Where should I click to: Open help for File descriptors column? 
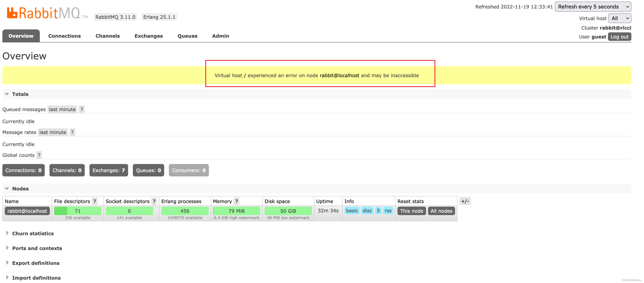[x=95, y=201]
